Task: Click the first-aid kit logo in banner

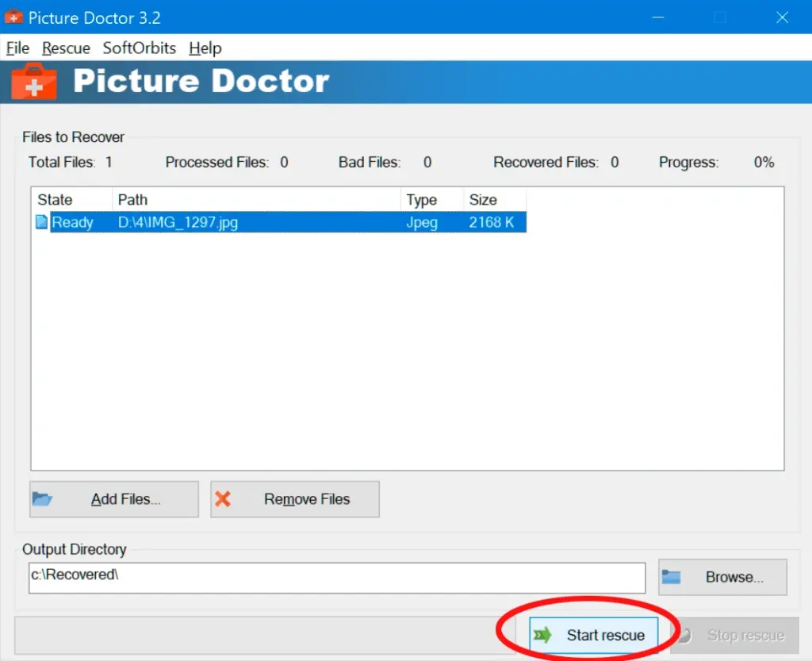Action: tap(34, 82)
